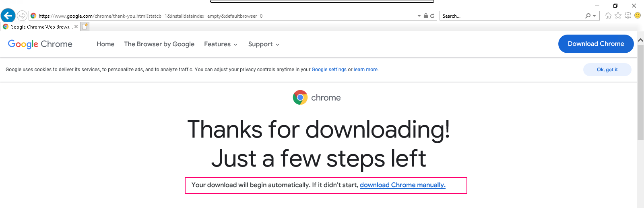Expand the Support dropdown menu
This screenshot has width=644, height=208.
264,44
